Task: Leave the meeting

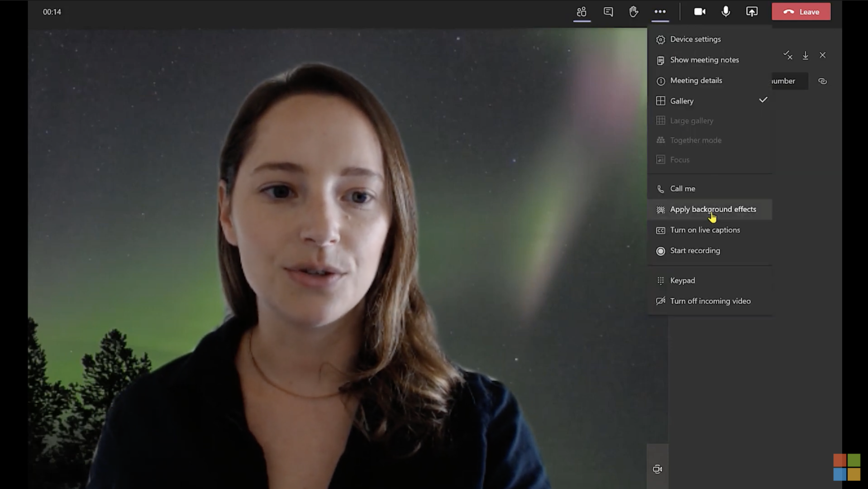Action: (801, 12)
